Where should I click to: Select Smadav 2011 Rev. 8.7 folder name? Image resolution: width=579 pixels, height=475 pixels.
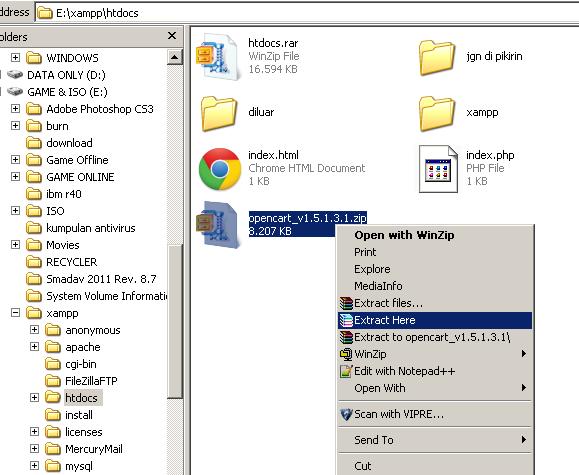pyautogui.click(x=101, y=279)
